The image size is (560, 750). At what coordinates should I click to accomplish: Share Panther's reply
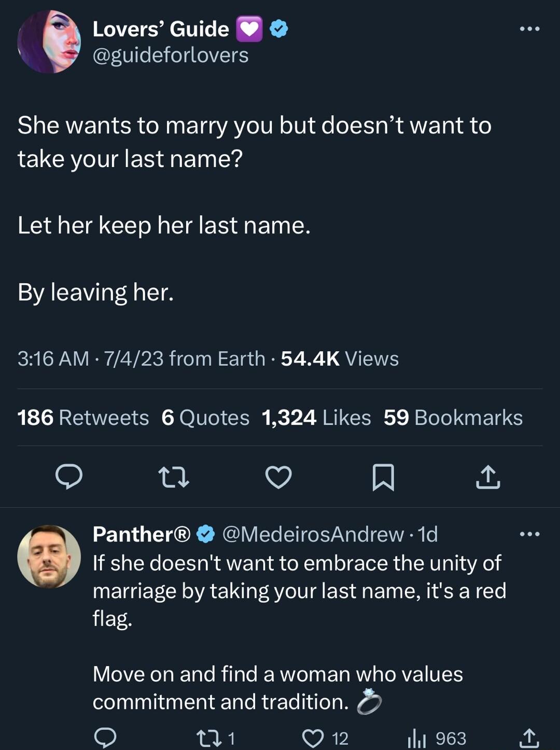point(530,737)
